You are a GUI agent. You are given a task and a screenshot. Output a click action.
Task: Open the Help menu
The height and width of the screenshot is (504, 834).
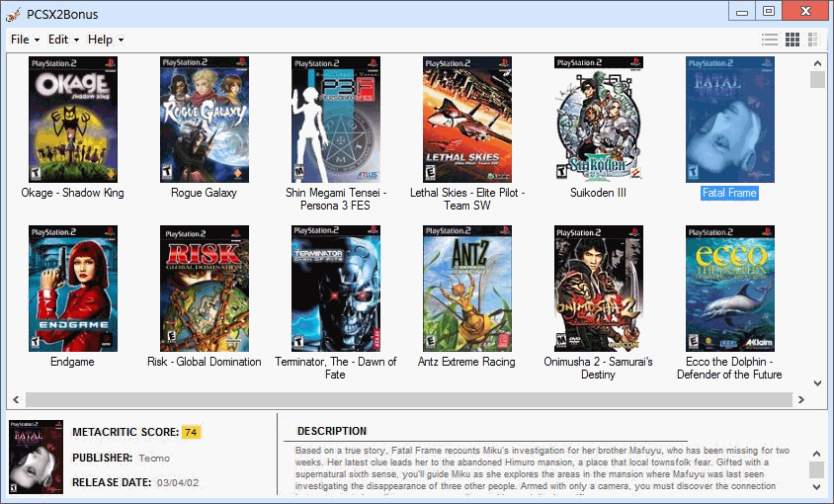coord(100,40)
